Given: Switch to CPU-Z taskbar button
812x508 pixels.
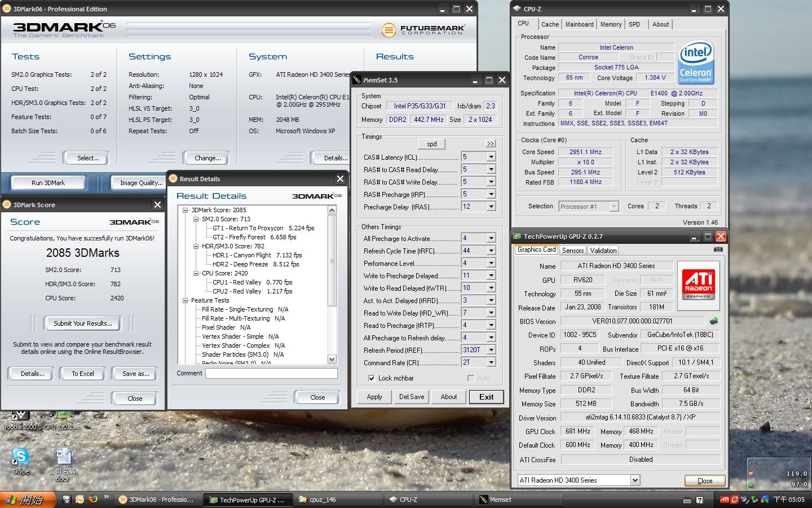Looking at the screenshot, I should click(429, 500).
